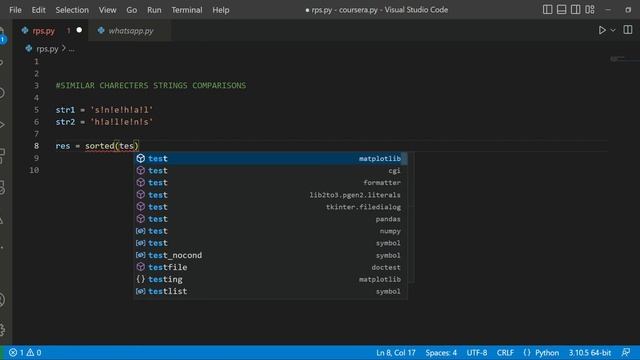640x360 pixels.
Task: Click line number 10 in gutter
Action: click(34, 170)
